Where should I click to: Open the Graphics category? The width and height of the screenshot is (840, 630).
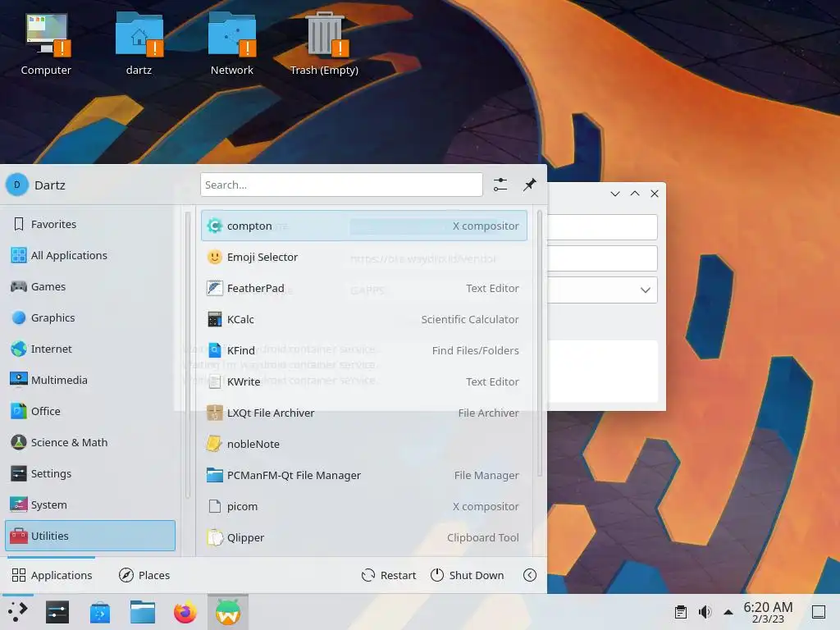(90, 317)
